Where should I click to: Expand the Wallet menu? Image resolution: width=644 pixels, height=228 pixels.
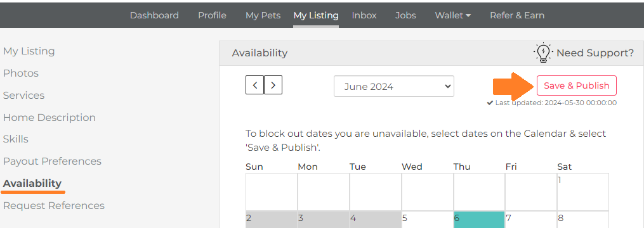452,15
